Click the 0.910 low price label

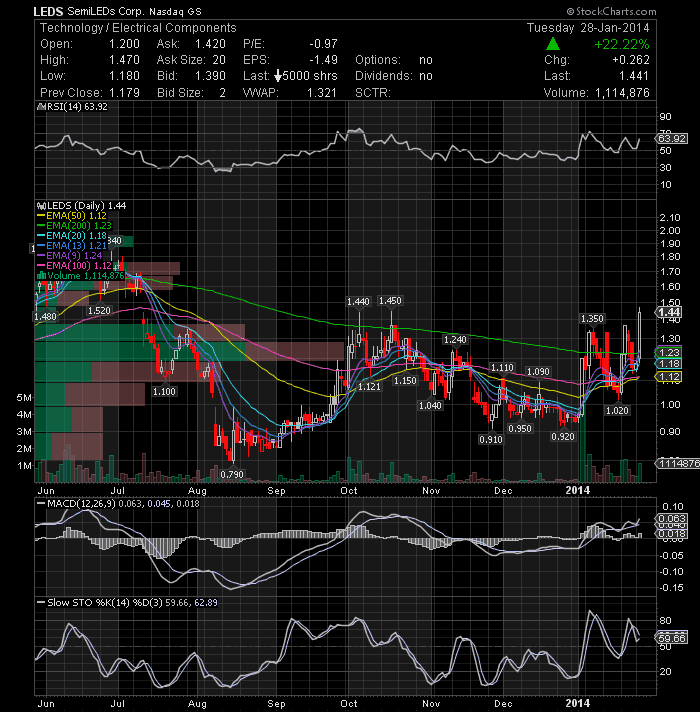coord(491,440)
